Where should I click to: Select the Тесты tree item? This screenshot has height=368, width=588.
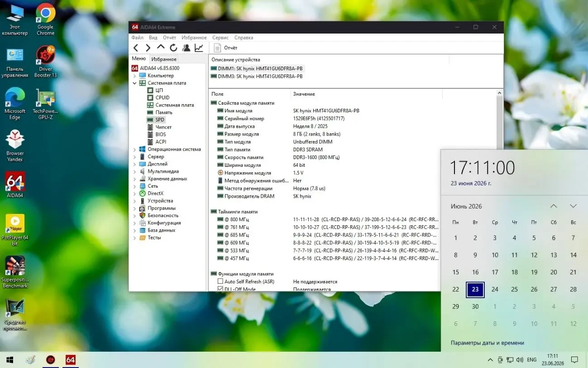(x=150, y=237)
